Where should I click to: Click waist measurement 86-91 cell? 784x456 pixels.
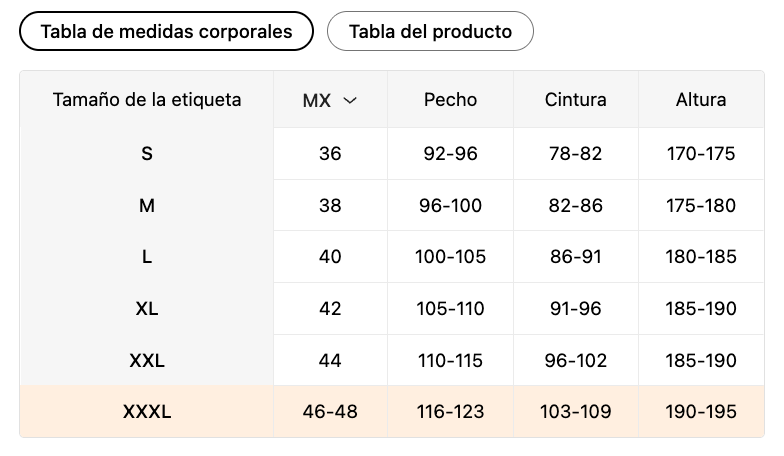click(x=575, y=257)
